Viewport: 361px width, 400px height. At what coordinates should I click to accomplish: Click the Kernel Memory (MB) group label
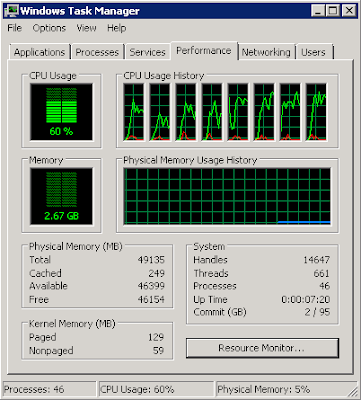tap(72, 324)
